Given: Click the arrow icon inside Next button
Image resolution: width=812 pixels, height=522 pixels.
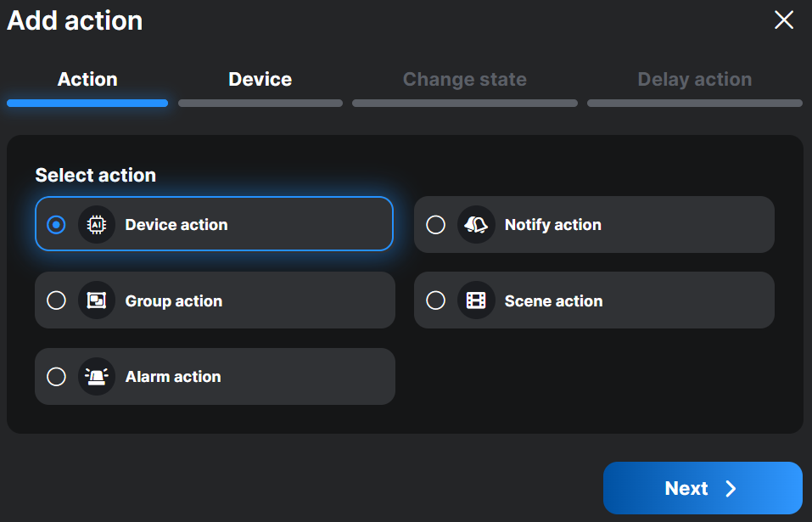Looking at the screenshot, I should 731,488.
